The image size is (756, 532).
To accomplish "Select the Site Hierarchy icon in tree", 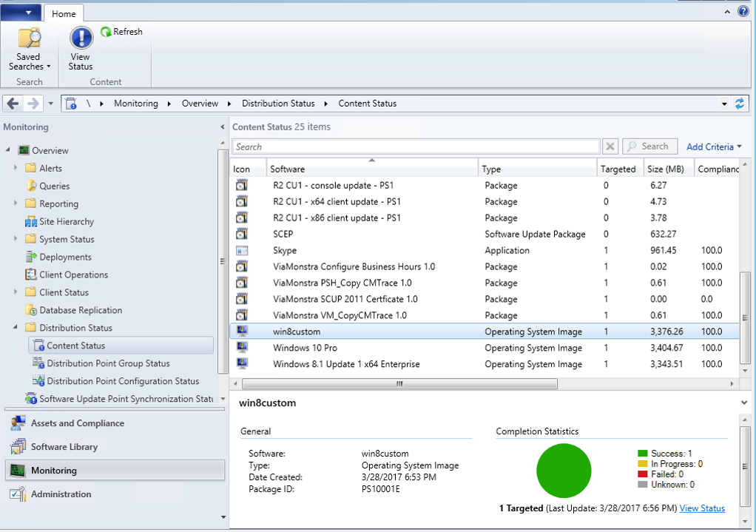I will 31,221.
